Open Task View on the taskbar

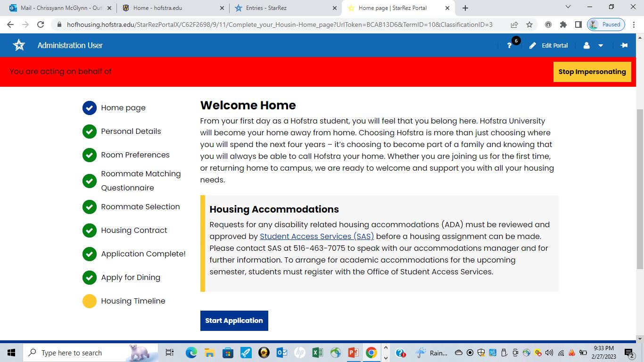pos(170,353)
